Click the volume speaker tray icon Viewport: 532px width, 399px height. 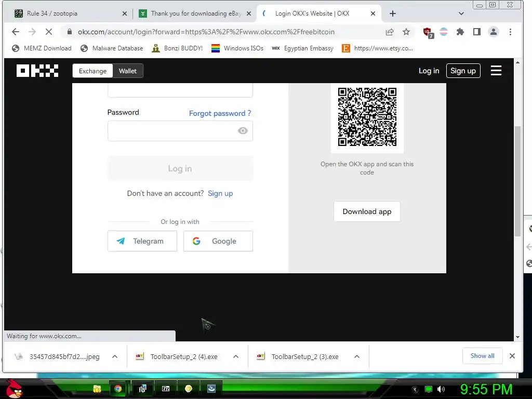pyautogui.click(x=441, y=389)
